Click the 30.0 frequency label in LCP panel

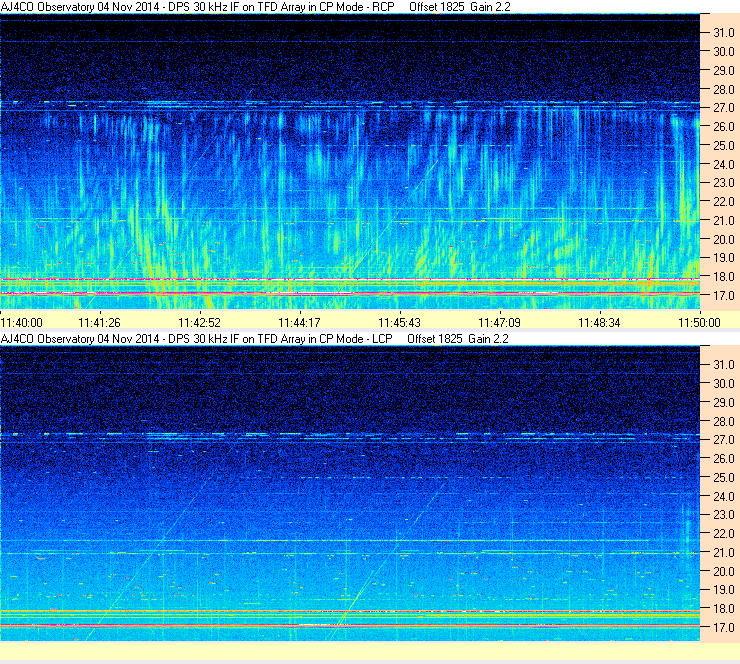coord(724,384)
